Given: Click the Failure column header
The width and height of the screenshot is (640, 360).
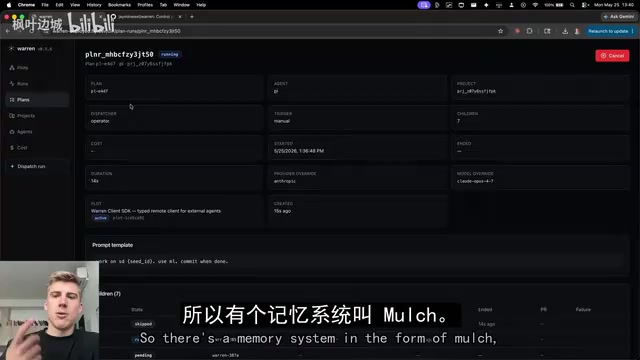Looking at the screenshot, I should click(583, 310).
